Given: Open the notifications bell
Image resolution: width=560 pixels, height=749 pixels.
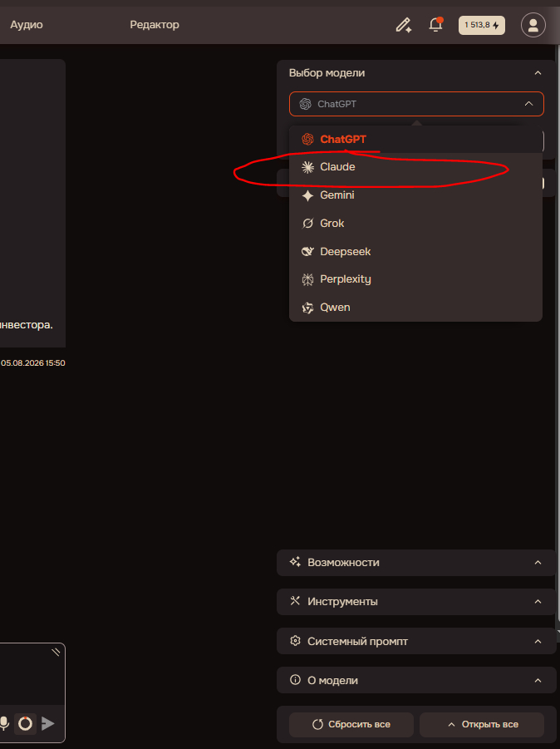Looking at the screenshot, I should pos(436,24).
